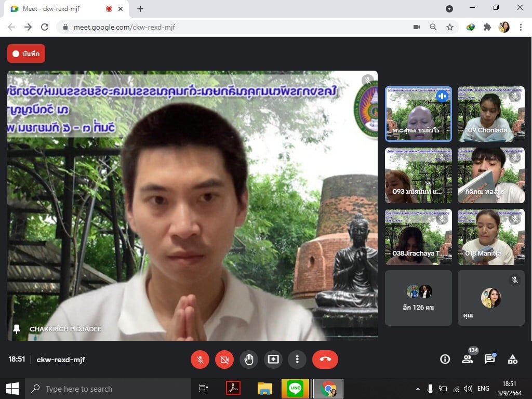Viewport: 532px width, 399px height.
Task: Click the red leave call button
Action: point(325,359)
